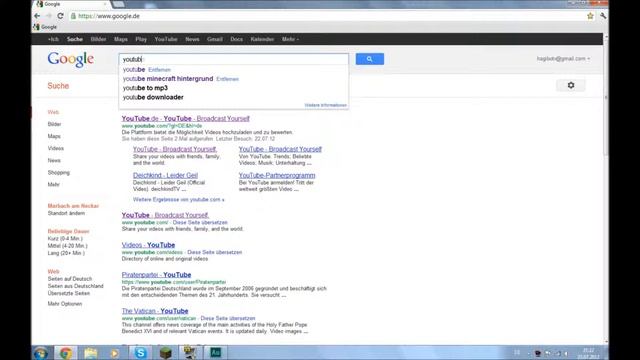This screenshot has width=640, height=360.
Task: Click the browser back arrow
Action: click(37, 16)
